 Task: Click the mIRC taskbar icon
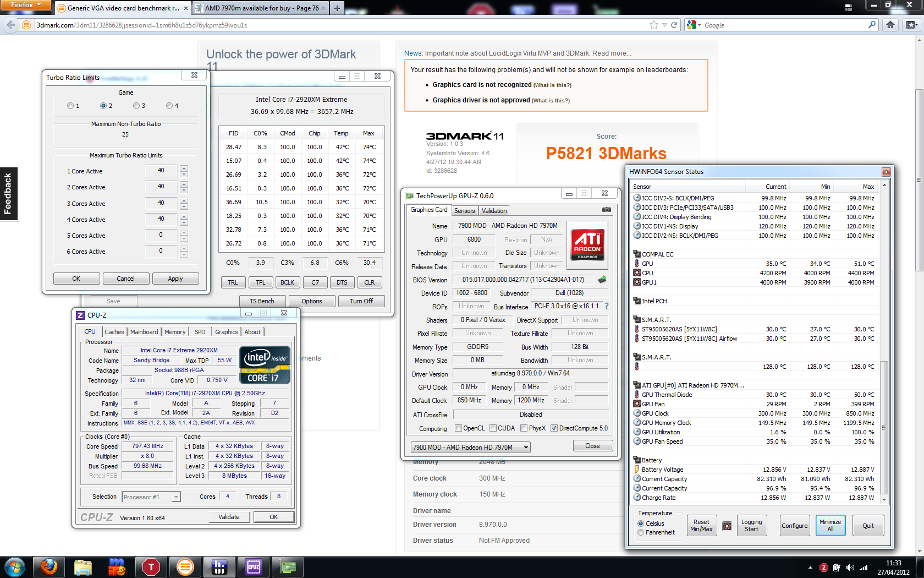pyautogui.click(x=117, y=566)
